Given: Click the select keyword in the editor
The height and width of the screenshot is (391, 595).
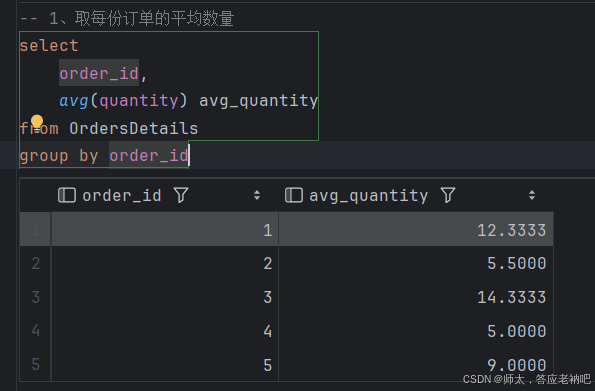Looking at the screenshot, I should point(49,46).
